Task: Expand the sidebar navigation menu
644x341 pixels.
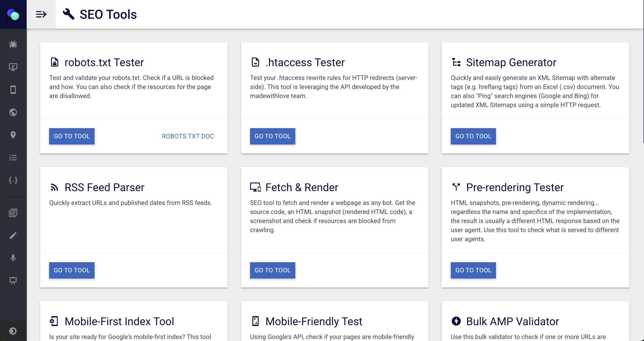Action: pos(41,14)
